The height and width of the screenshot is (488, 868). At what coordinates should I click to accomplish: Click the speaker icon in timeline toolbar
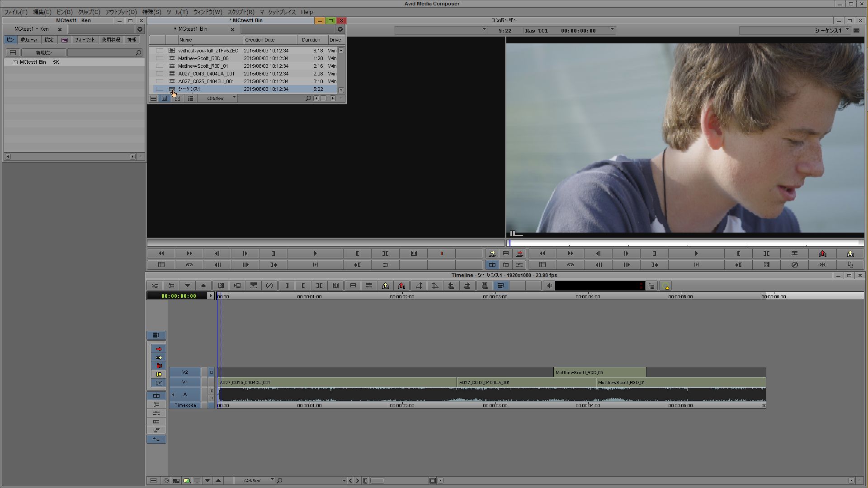[x=549, y=286]
